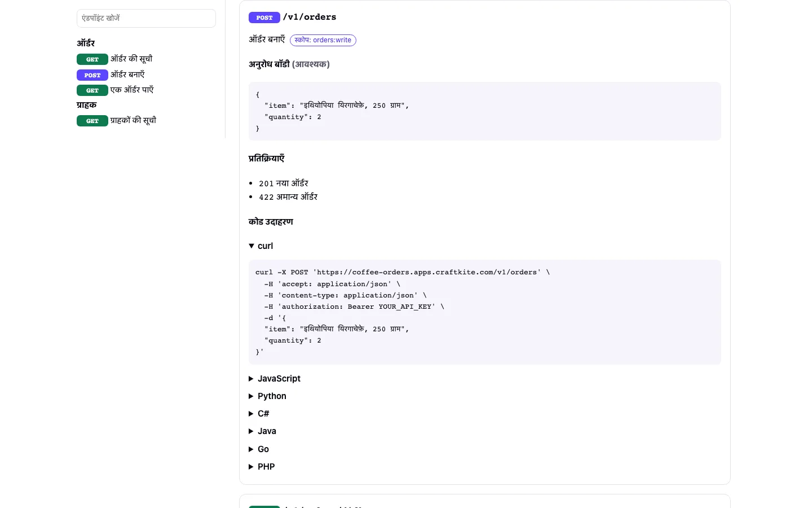Click the '422 अमान्य ऑर्डर' response item
Viewport: 812px width, 508px height.
pyautogui.click(x=288, y=197)
